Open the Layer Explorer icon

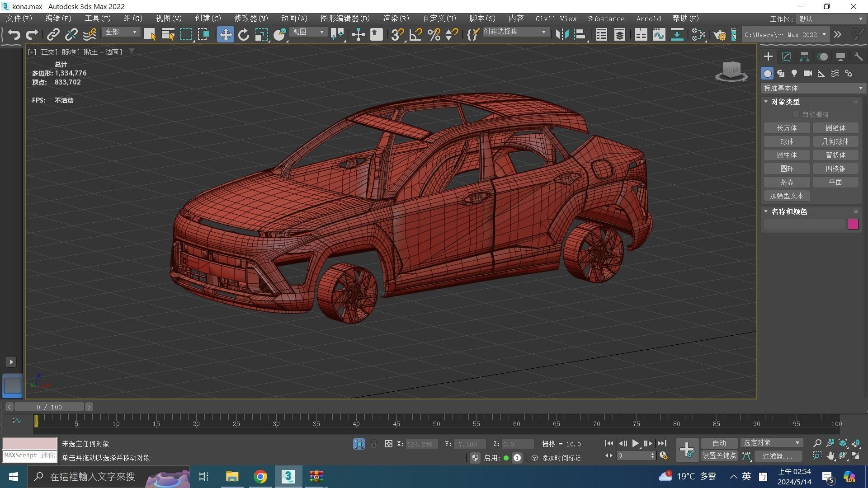(x=620, y=34)
